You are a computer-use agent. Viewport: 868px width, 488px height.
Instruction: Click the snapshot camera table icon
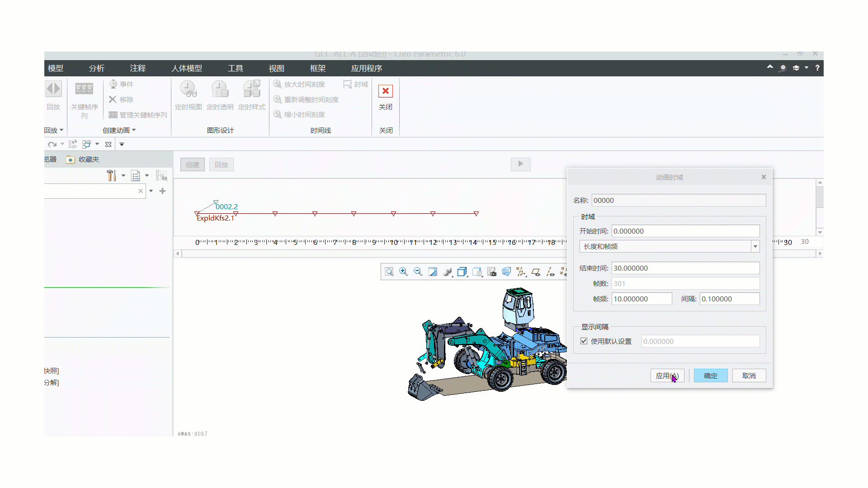pos(492,272)
